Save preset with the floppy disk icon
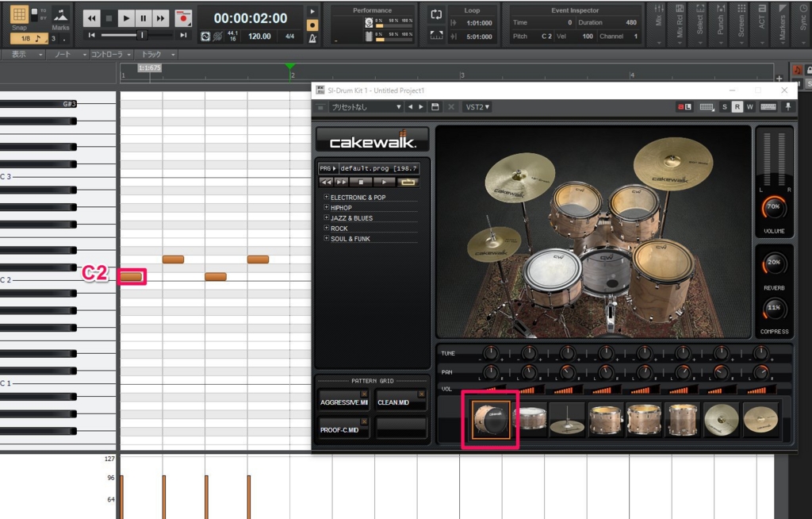The image size is (812, 519). 435,107
